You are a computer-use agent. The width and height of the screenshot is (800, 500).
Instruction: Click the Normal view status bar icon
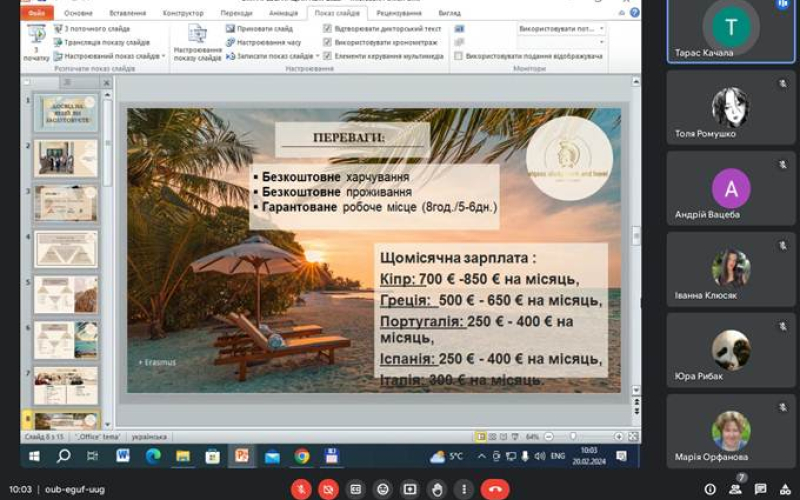point(481,437)
